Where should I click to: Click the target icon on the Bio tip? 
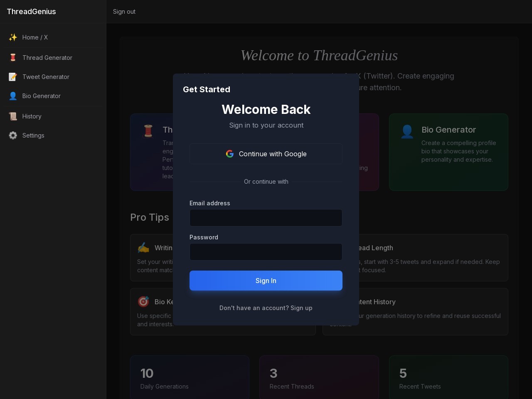point(143,302)
